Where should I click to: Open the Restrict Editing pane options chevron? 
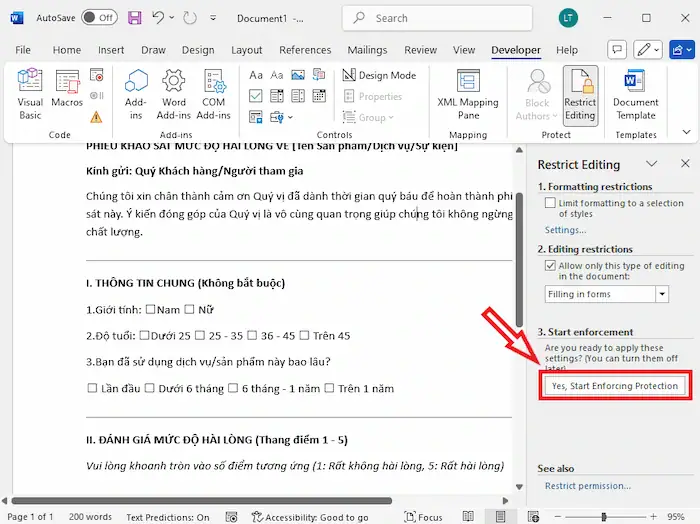tap(651, 164)
